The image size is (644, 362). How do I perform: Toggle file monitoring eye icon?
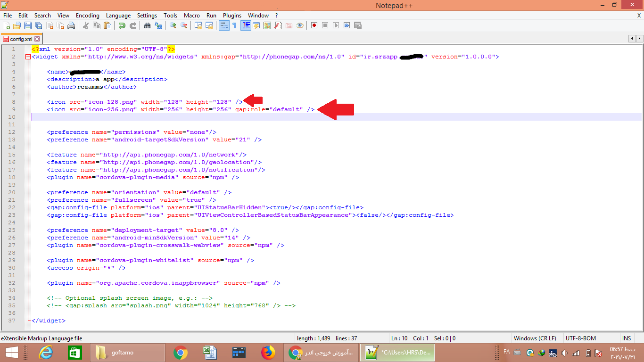click(300, 25)
